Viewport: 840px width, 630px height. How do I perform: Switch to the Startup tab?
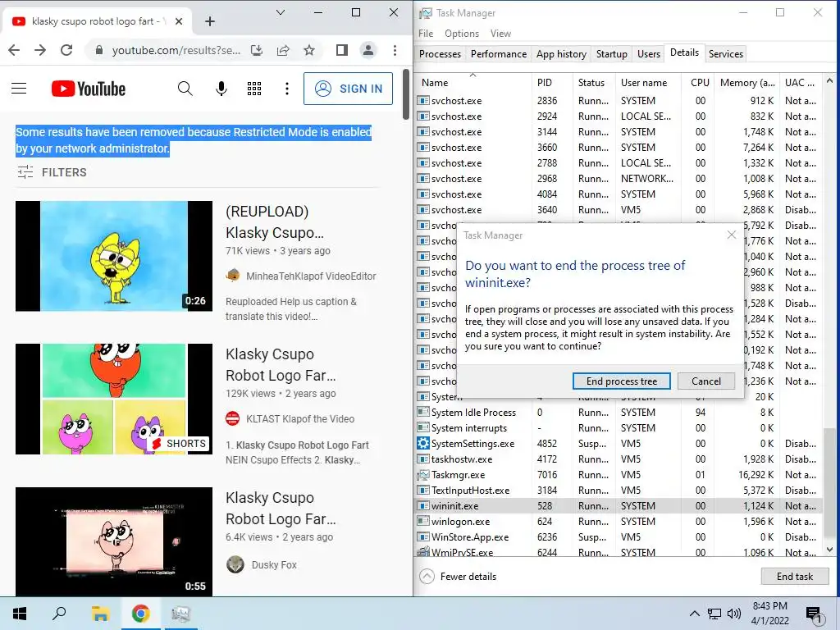point(611,54)
